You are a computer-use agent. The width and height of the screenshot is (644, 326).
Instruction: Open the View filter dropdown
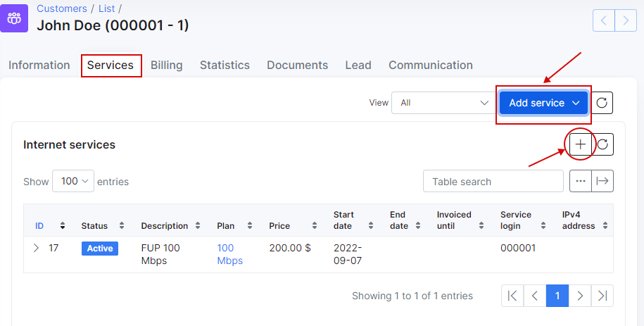(443, 103)
